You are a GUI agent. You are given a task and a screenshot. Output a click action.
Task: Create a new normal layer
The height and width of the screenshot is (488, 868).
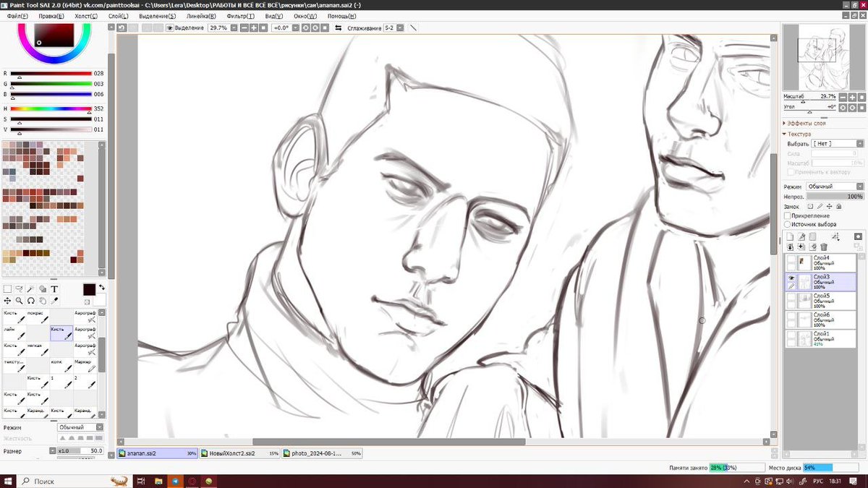tap(790, 236)
